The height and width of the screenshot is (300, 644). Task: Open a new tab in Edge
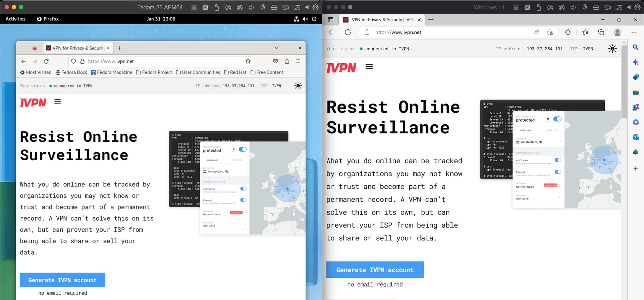point(431,20)
